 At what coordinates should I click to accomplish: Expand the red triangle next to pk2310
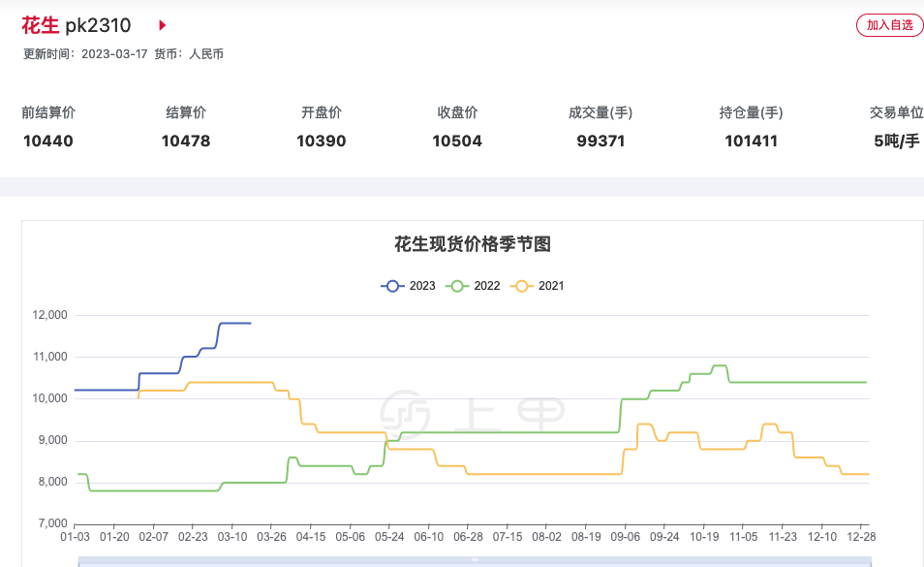[x=162, y=25]
